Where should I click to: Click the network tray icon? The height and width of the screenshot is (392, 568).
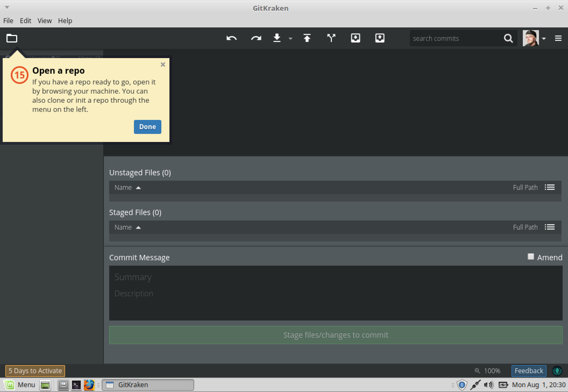tap(475, 385)
